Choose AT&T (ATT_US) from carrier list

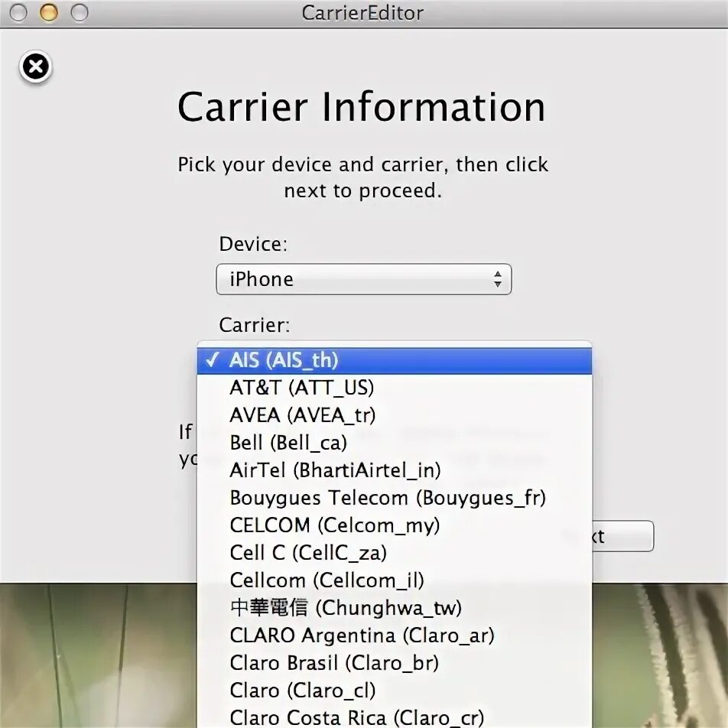(x=394, y=388)
